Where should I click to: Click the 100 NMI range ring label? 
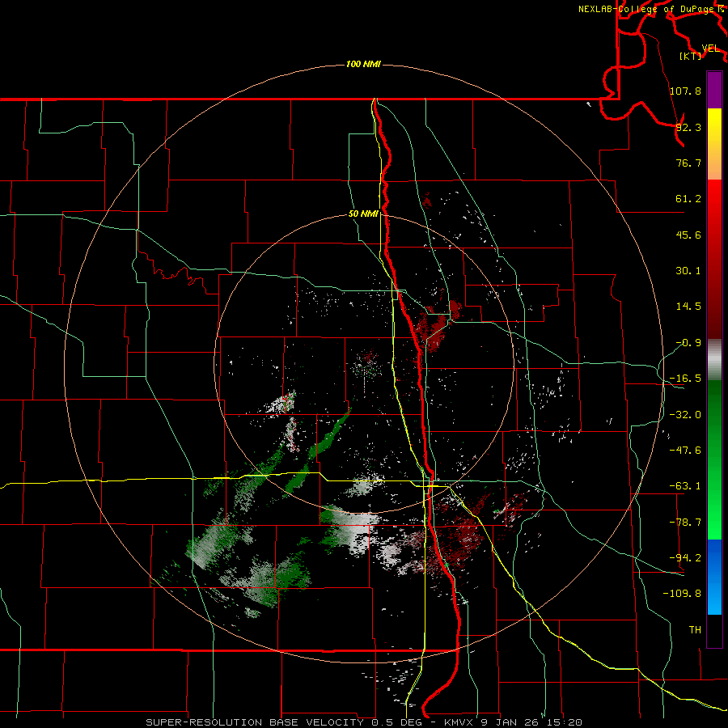(363, 64)
